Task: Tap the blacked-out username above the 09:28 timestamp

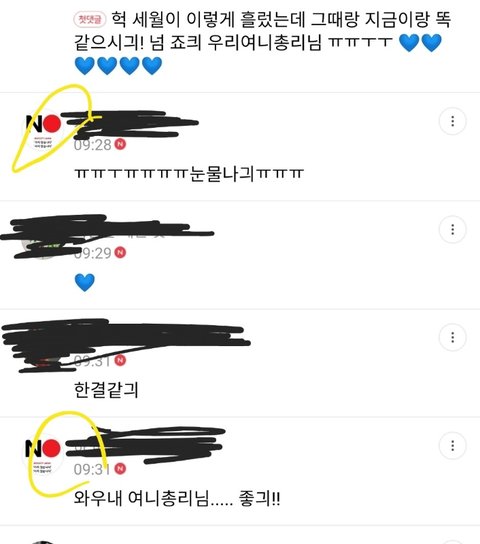Action: pyautogui.click(x=130, y=125)
